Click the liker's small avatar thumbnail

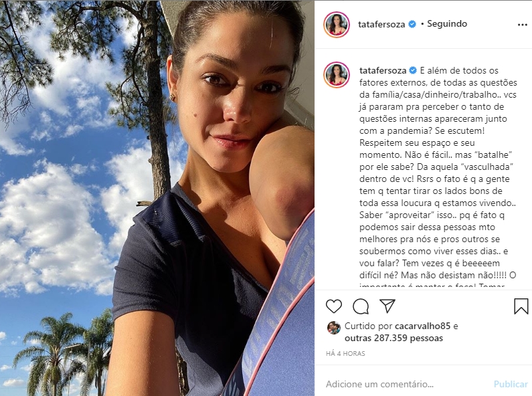click(333, 328)
